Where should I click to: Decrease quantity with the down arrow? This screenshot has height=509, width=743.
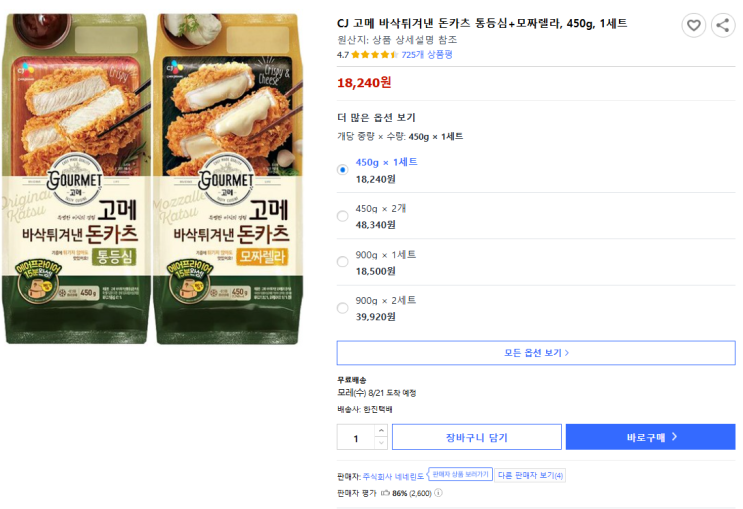pos(380,443)
